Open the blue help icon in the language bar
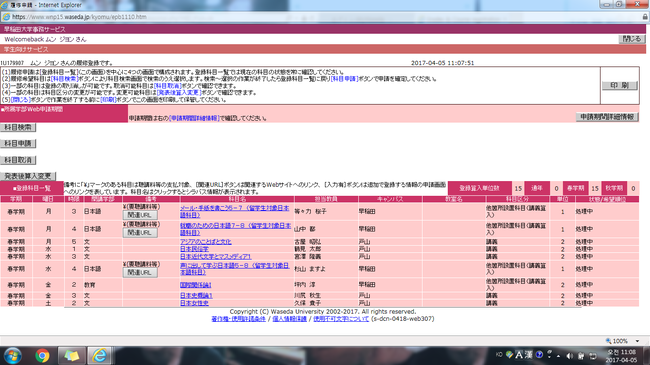Image resolution: width=650 pixels, height=365 pixels. (539, 355)
